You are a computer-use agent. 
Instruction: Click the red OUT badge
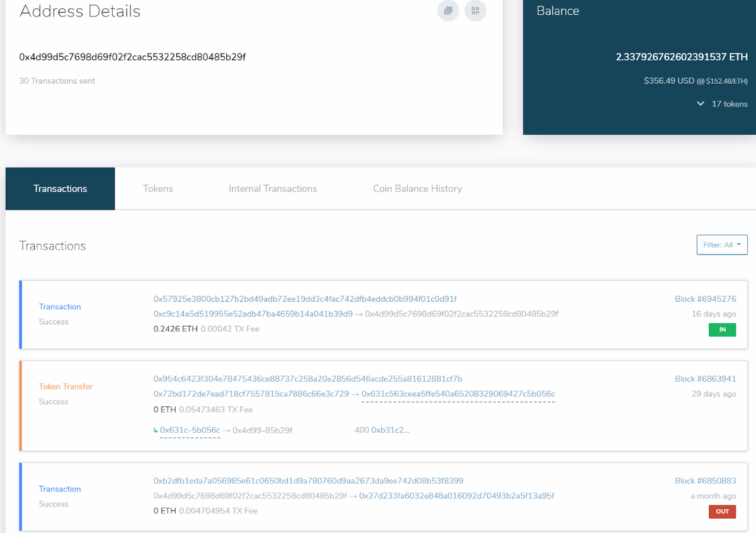click(x=723, y=512)
